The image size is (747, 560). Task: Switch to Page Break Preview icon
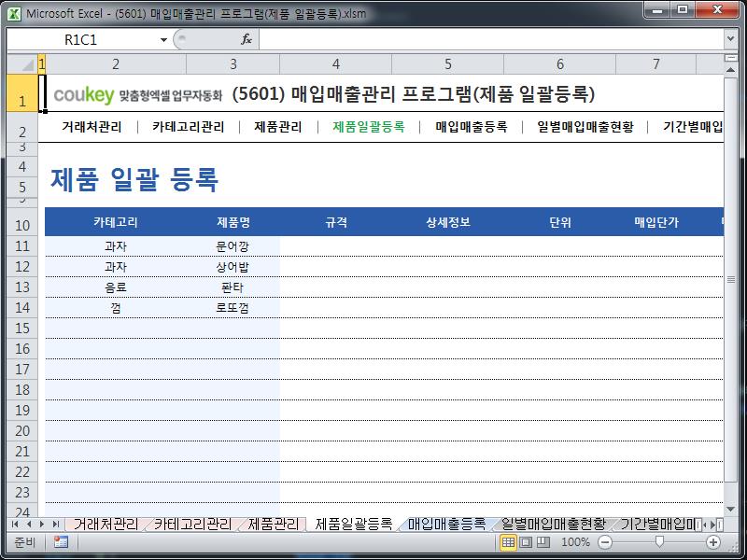click(543, 542)
